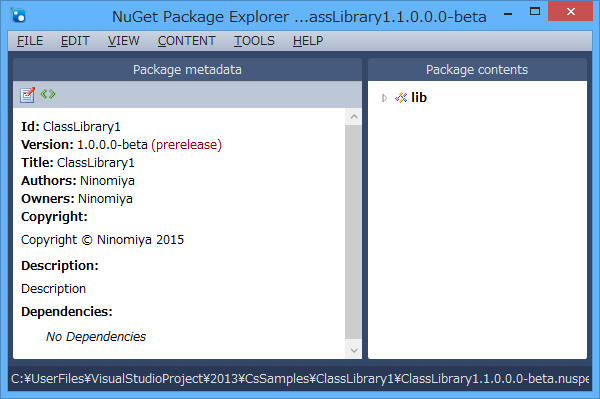Click the metadata vertical scrollbar thumb
Image resolution: width=600 pixels, height=399 pixels.
point(354,232)
